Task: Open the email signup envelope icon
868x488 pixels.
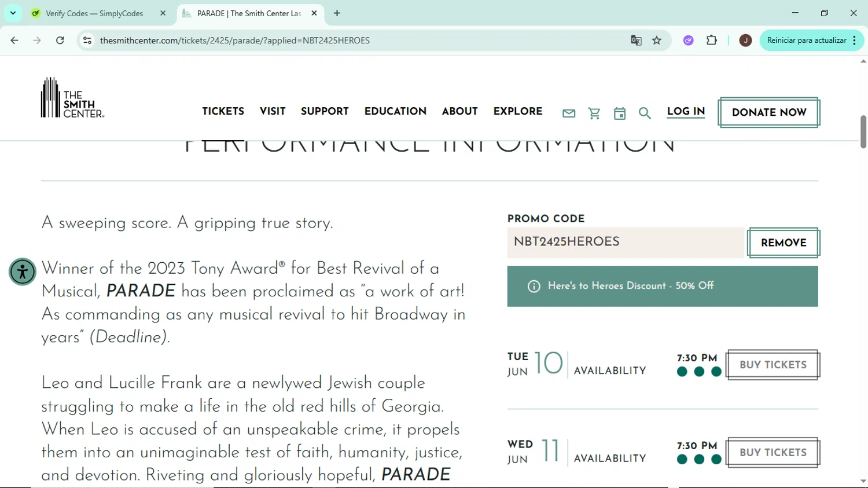Action: click(x=569, y=113)
